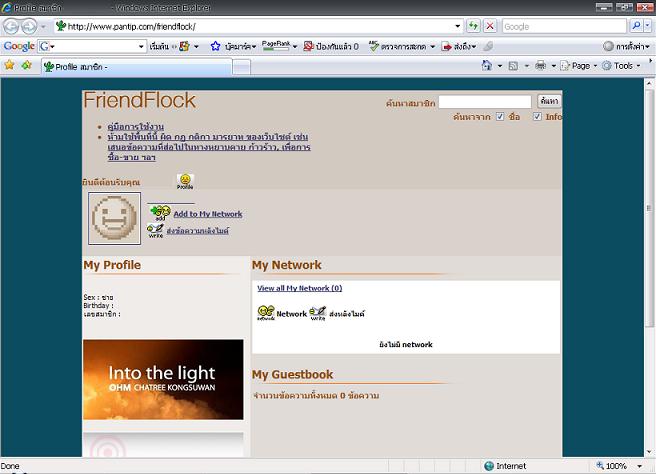Open the first bulleted user guide link
This screenshot has height=474, width=656.
click(x=136, y=126)
